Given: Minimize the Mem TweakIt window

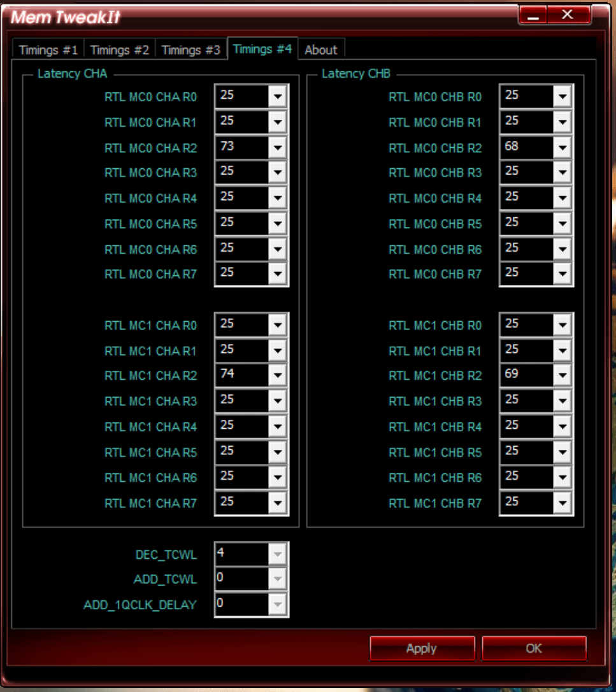Looking at the screenshot, I should click(x=533, y=15).
